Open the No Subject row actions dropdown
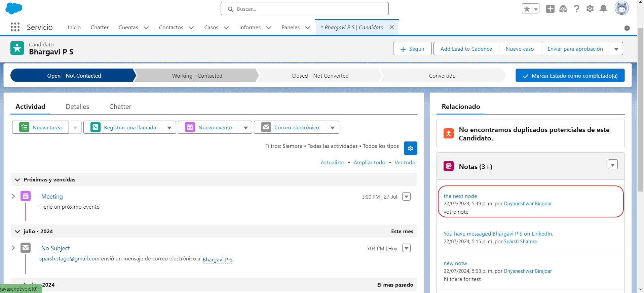Image resolution: width=644 pixels, height=293 pixels. coord(407,248)
